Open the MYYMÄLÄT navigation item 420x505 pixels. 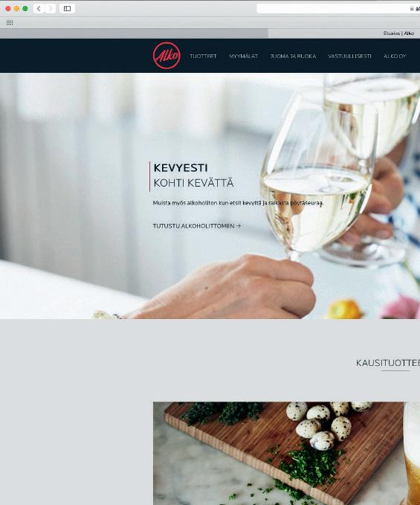pos(243,56)
